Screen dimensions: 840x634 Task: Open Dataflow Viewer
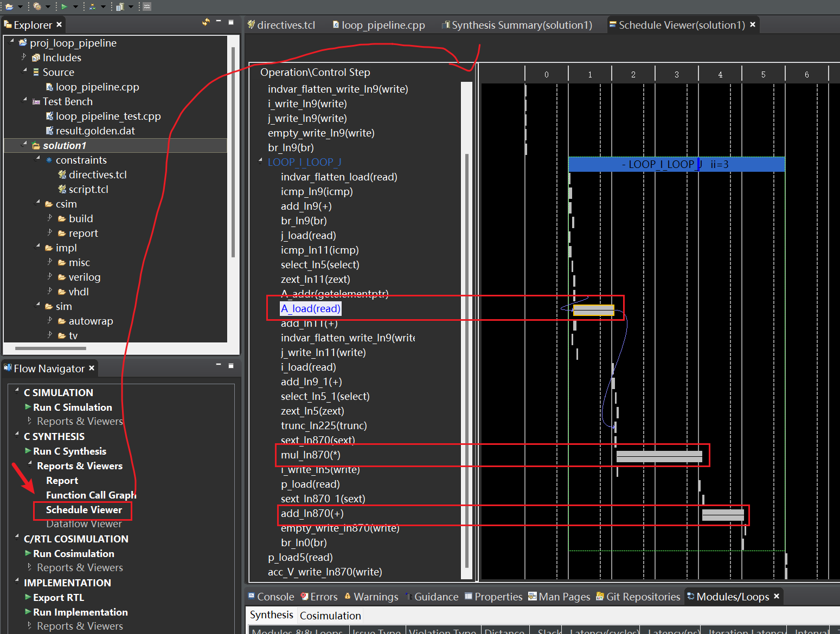tap(84, 523)
